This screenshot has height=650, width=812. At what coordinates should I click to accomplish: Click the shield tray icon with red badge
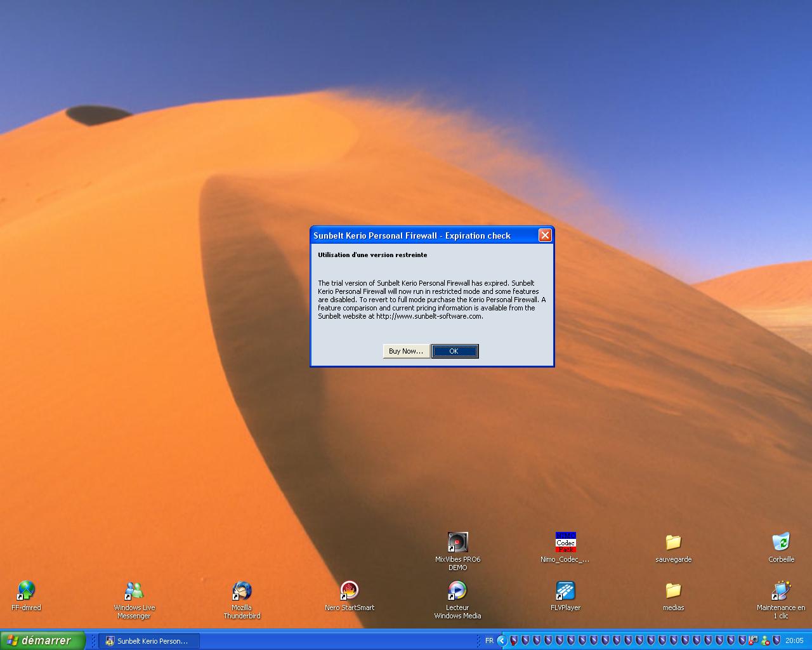(514, 640)
